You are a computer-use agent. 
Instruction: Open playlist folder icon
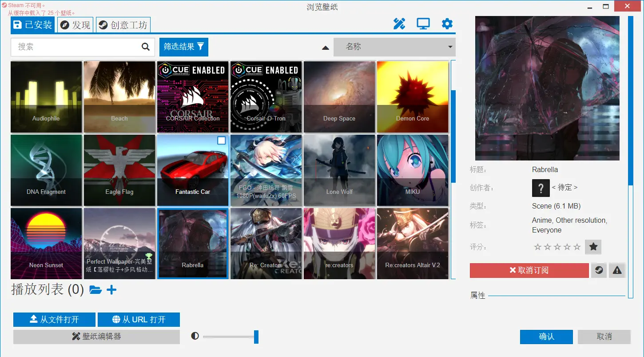[95, 290]
